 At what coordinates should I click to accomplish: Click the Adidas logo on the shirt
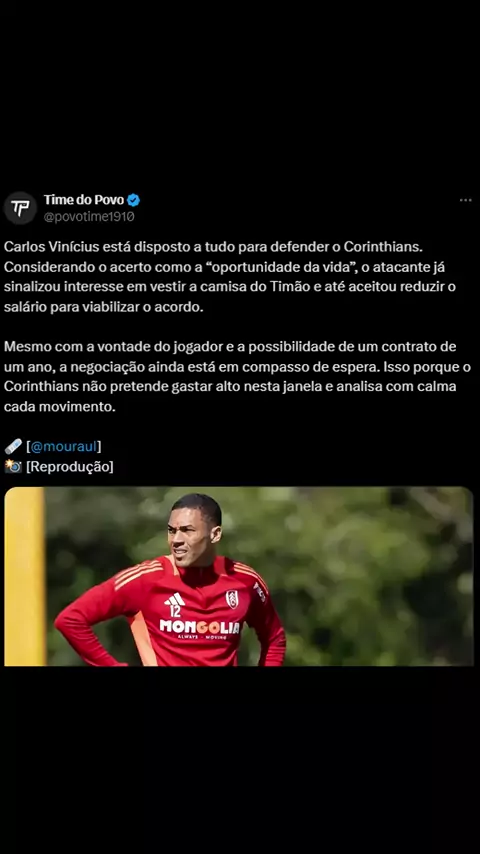point(174,599)
